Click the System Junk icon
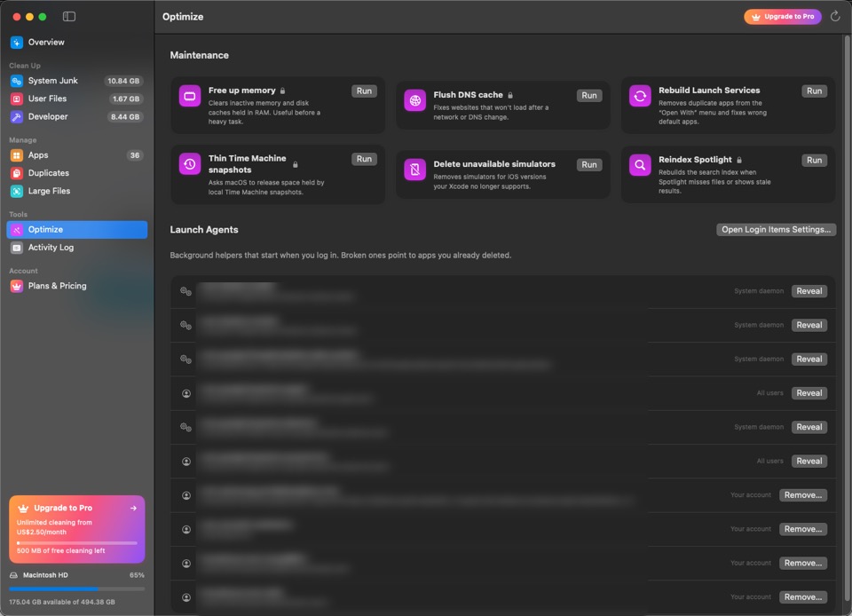Viewport: 852px width, 616px height. point(17,81)
